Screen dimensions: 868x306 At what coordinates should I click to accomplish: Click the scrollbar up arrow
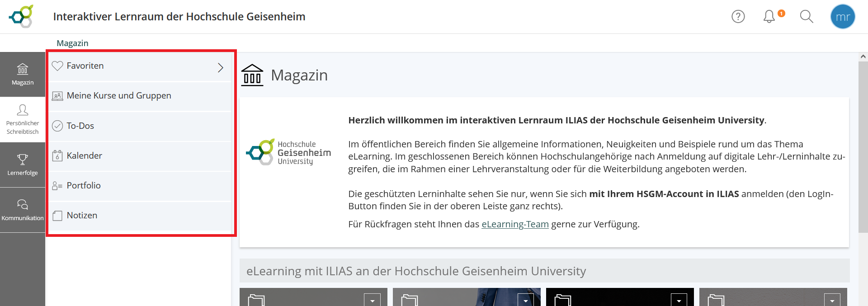[x=863, y=56]
